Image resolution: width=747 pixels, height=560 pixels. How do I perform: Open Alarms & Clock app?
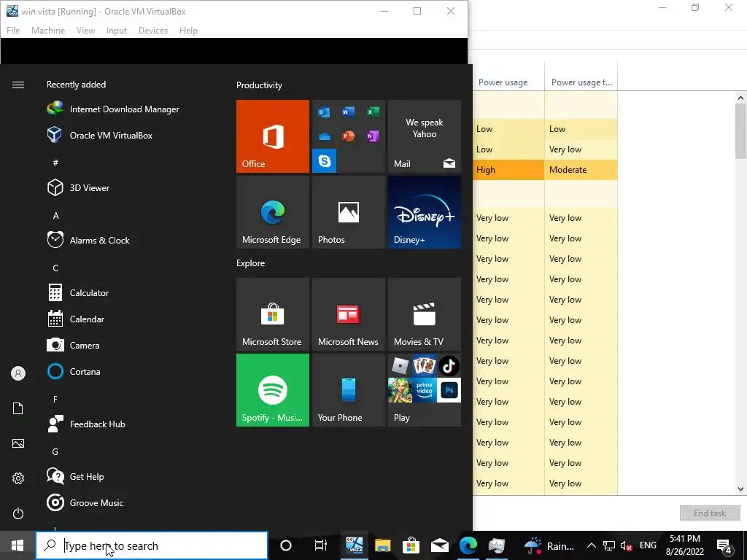pyautogui.click(x=88, y=241)
